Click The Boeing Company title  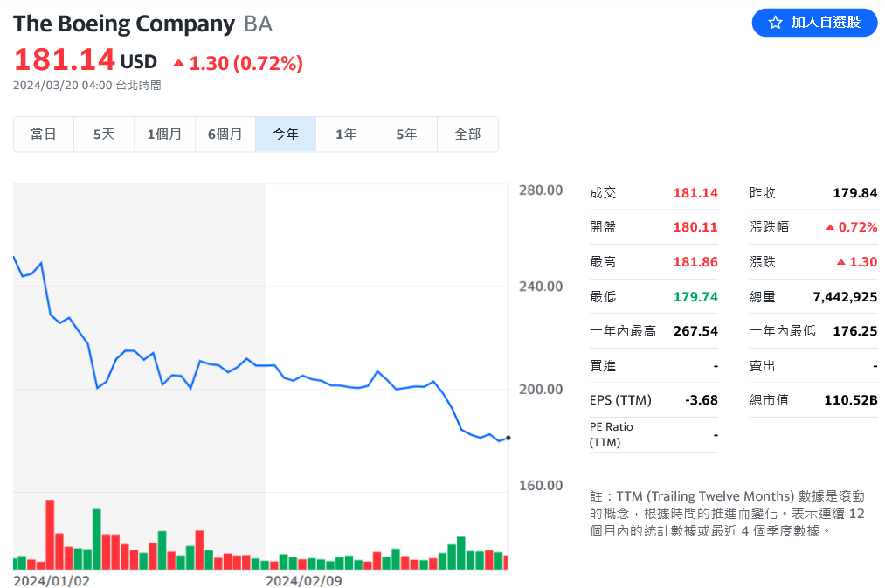point(124,24)
